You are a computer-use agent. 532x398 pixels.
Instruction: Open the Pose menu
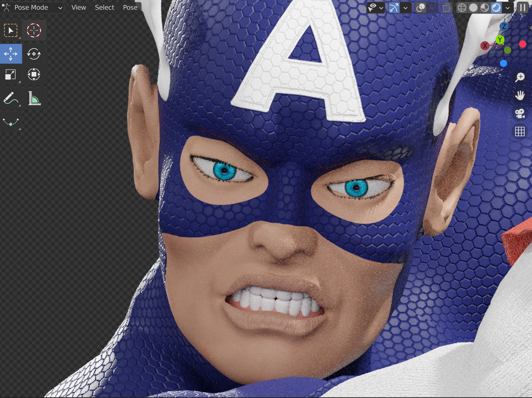tap(130, 8)
